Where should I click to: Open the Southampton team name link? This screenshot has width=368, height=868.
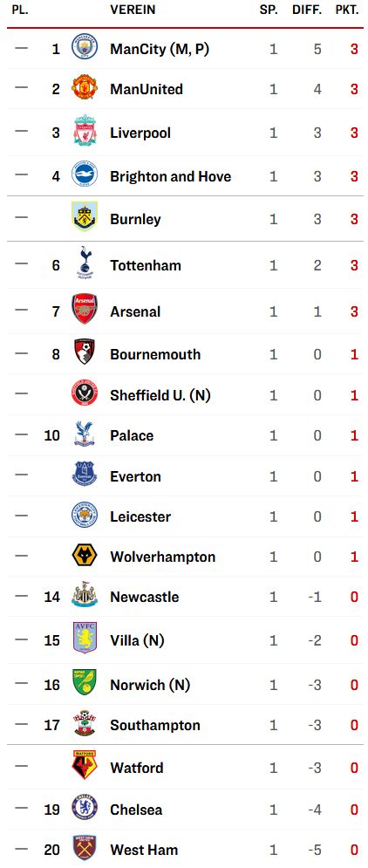point(155,725)
